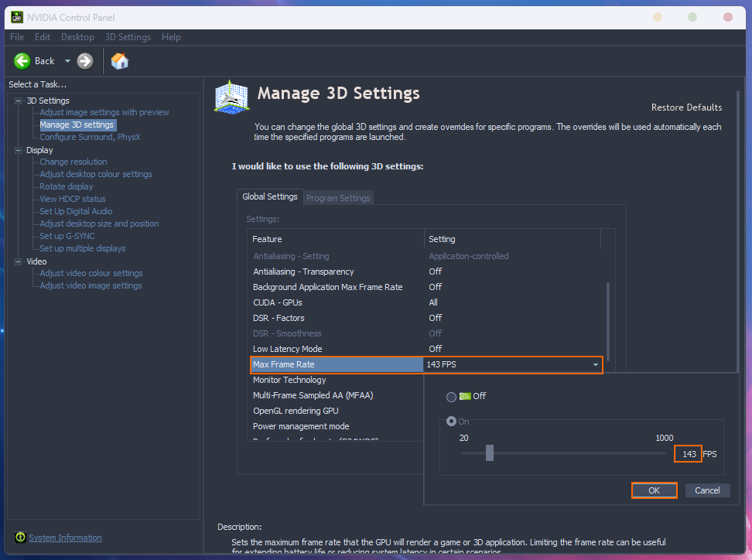This screenshot has width=752, height=560.
Task: Select the Monitor Technology row
Action: [337, 380]
